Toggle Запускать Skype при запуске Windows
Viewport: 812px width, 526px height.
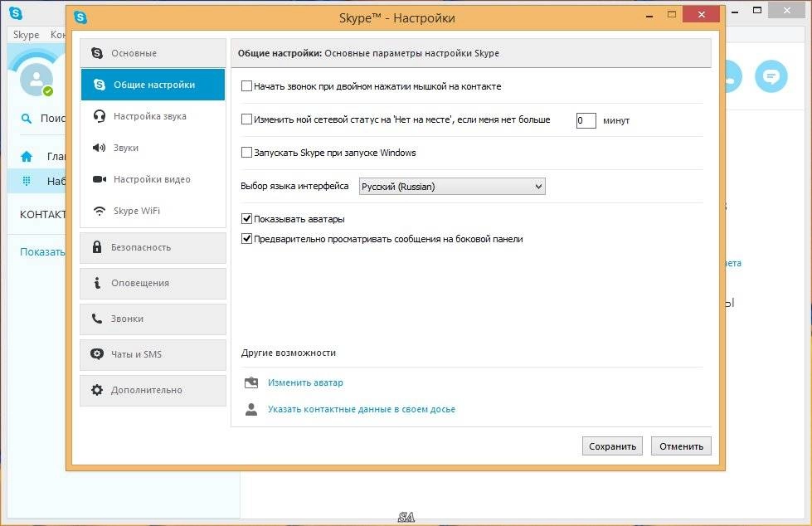[246, 153]
